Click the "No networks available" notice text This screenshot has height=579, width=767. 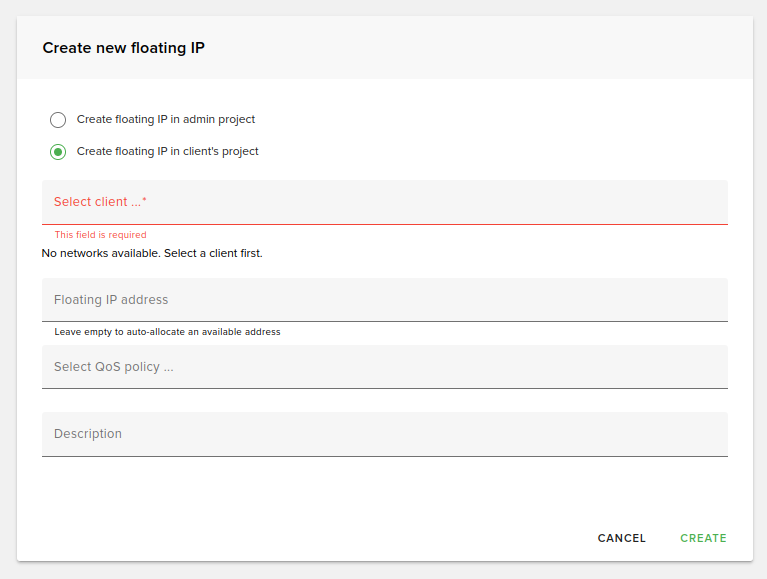pyautogui.click(x=152, y=254)
